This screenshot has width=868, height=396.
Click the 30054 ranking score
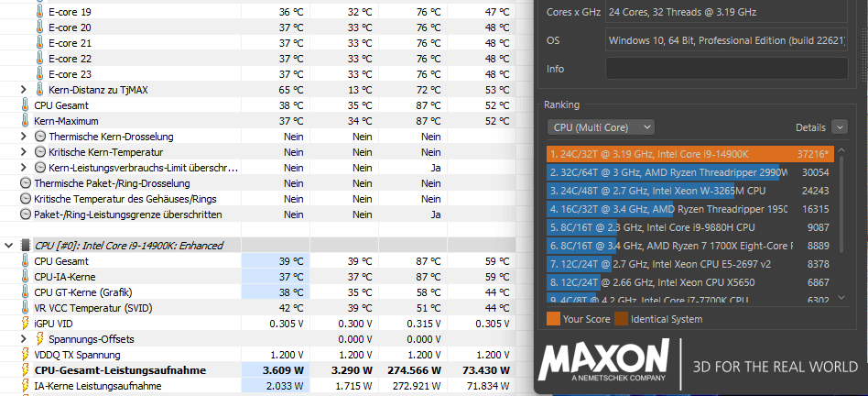coord(816,172)
